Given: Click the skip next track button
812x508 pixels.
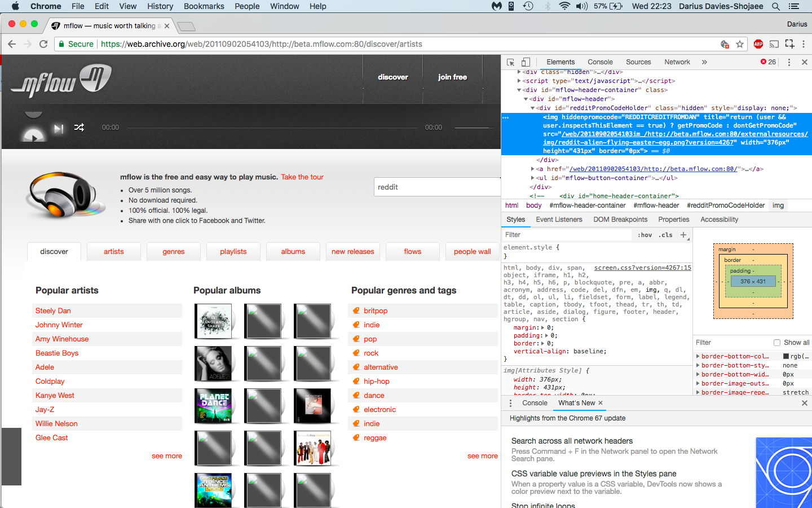Looking at the screenshot, I should (59, 128).
